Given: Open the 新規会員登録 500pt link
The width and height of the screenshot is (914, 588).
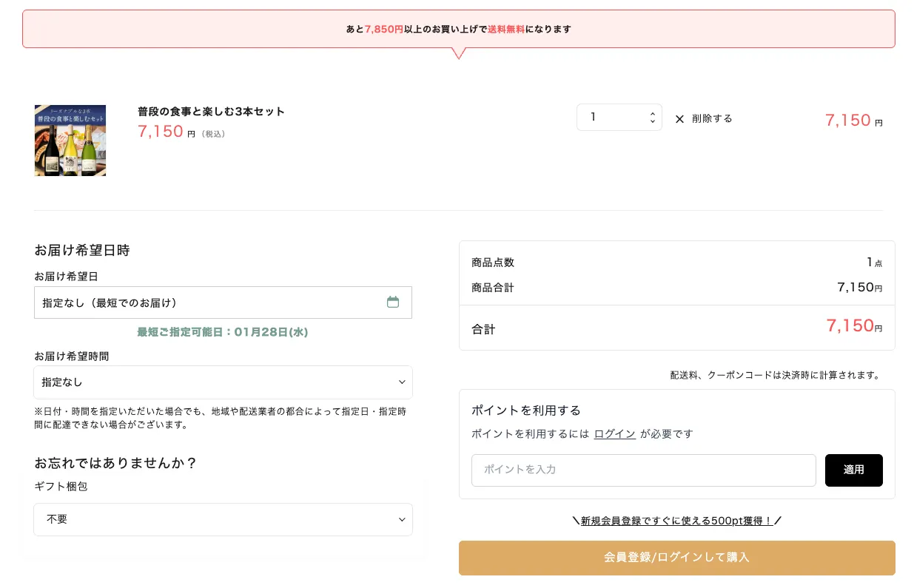Looking at the screenshot, I should (676, 521).
